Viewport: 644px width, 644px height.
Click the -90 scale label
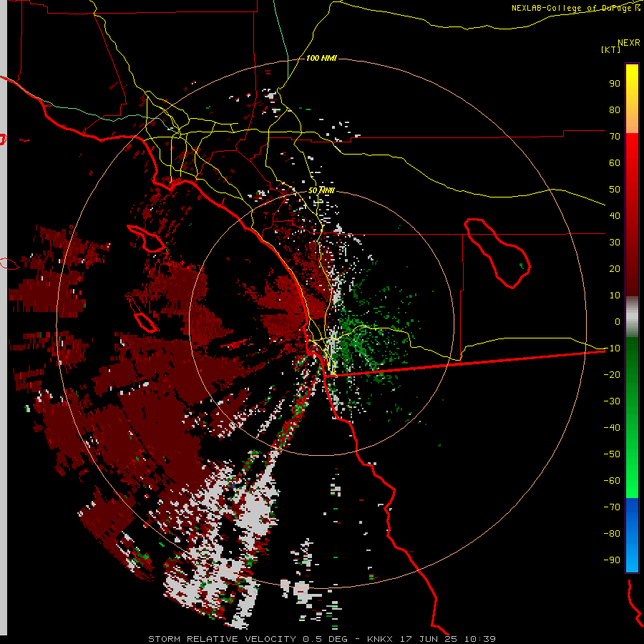(x=612, y=560)
